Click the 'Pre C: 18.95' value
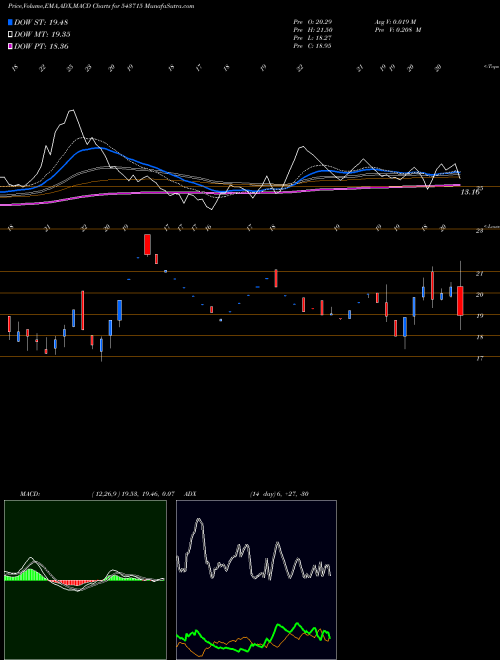Viewport: 500px width, 660px height. (312, 45)
